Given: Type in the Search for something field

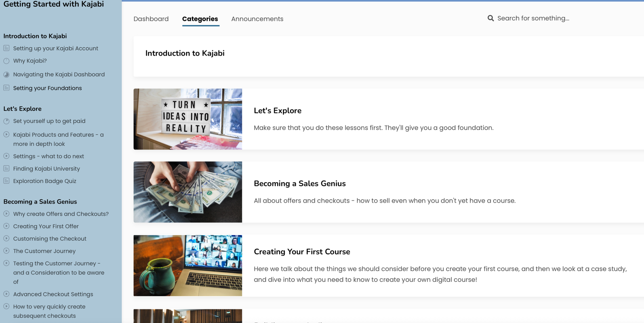Looking at the screenshot, I should tap(533, 18).
